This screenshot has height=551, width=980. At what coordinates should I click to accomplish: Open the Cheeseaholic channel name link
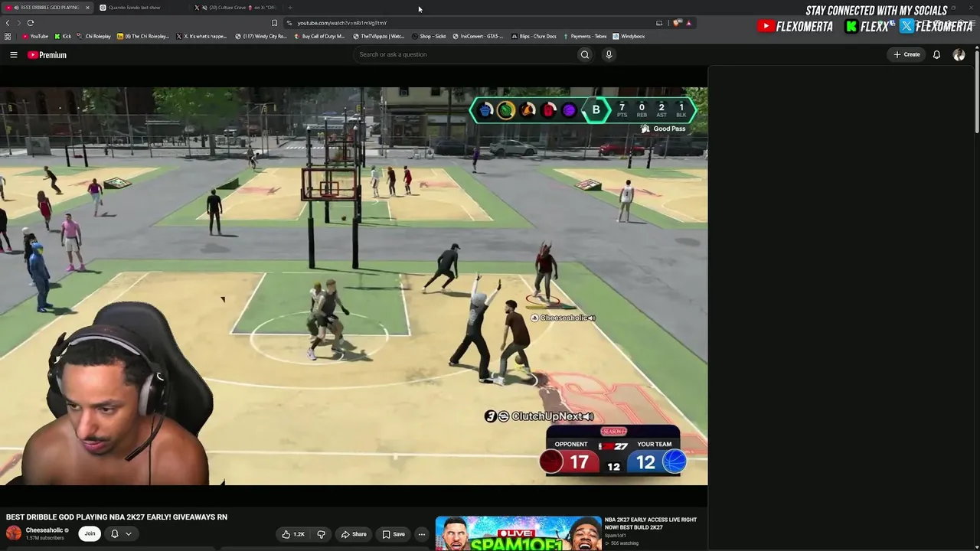[x=44, y=530]
